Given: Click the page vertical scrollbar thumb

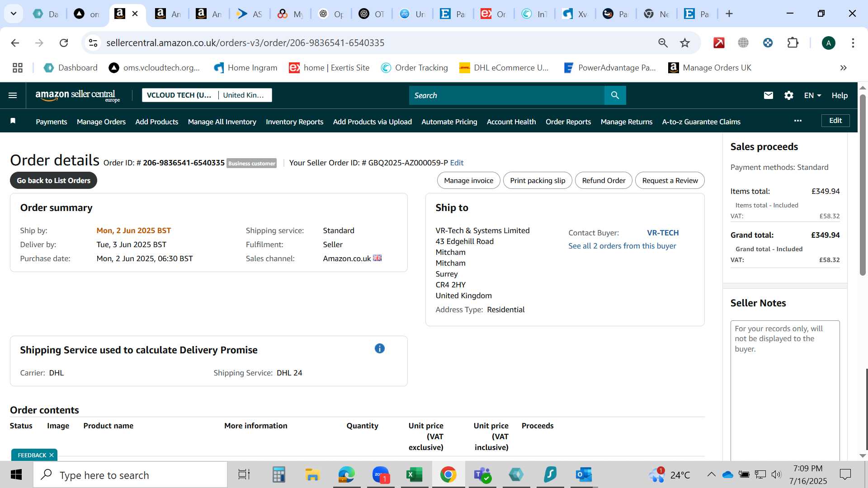Looking at the screenshot, I should (863, 185).
